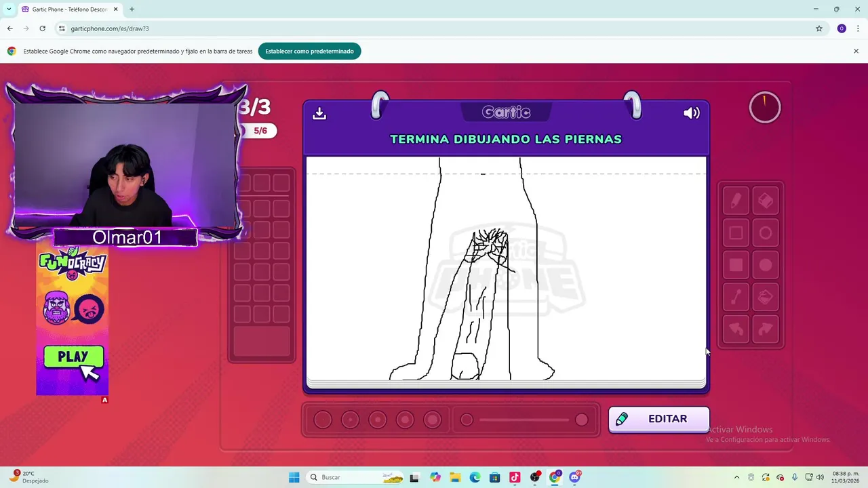Click the taskbar Buscar search box

(356, 477)
